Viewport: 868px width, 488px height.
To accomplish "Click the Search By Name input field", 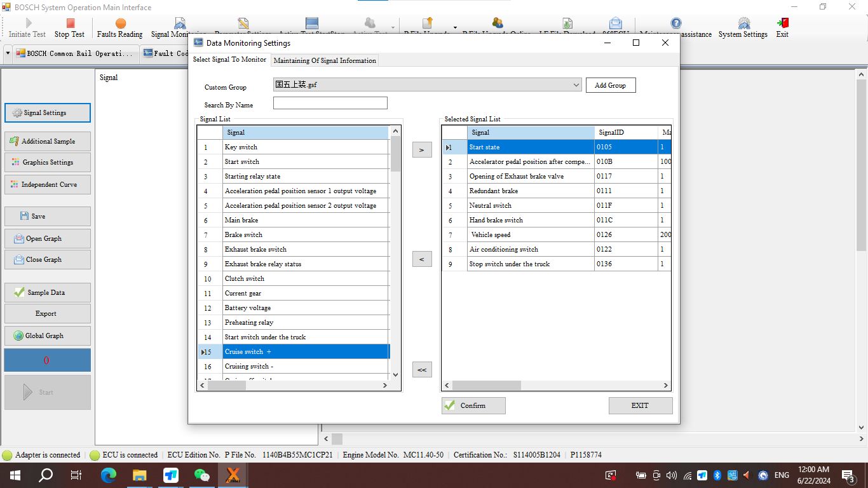I will pos(330,103).
